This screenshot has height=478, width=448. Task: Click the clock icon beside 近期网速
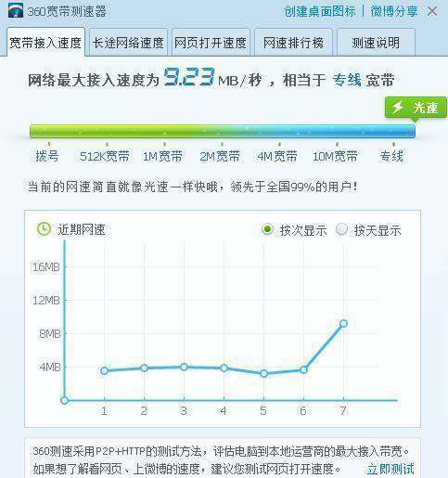point(44,229)
